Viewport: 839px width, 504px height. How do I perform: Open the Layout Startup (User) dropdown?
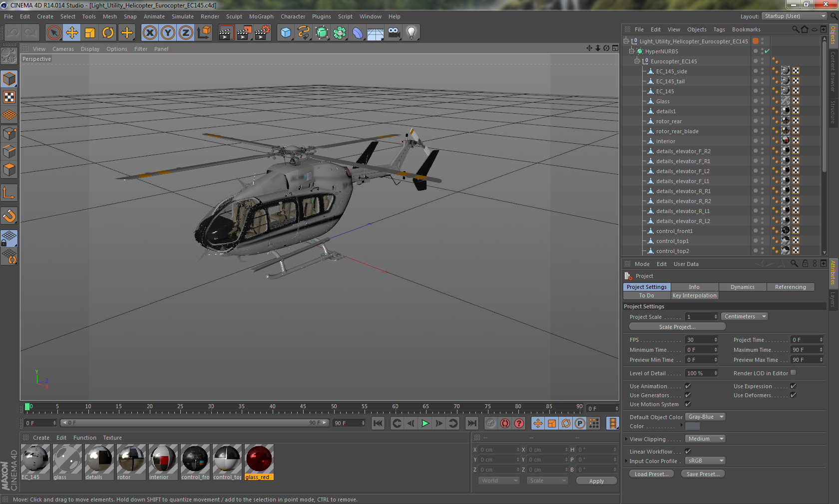point(795,16)
